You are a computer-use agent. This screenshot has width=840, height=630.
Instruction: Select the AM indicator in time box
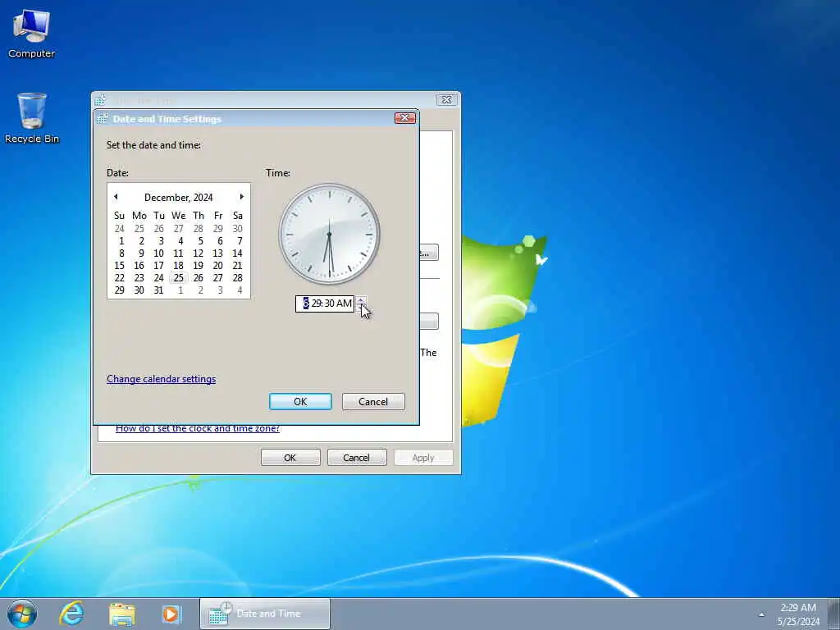click(x=345, y=304)
